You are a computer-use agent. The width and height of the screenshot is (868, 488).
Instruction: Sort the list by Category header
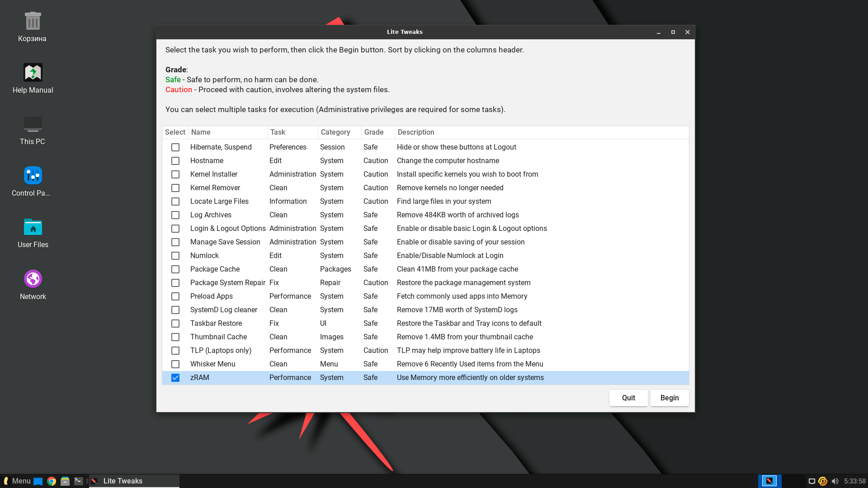335,132
